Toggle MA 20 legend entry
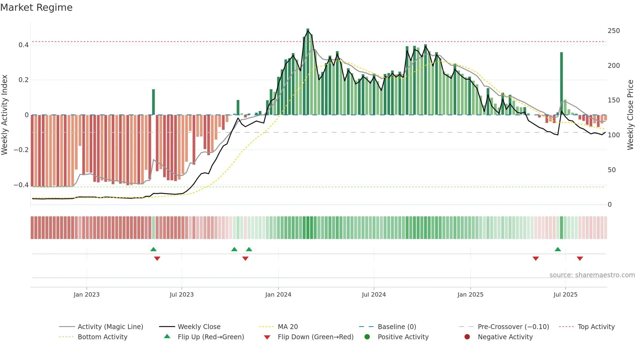644x362 pixels. coord(278,327)
